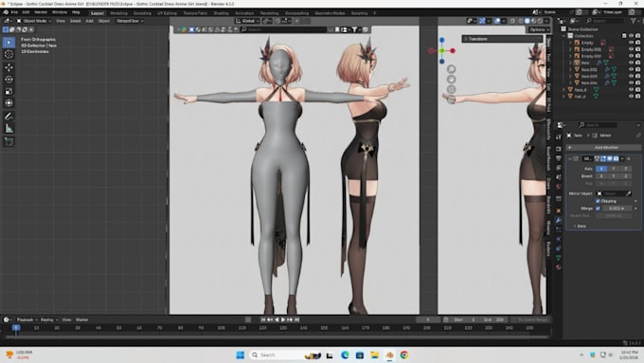Hide the Empty object with eye icon
The image size is (644, 363).
click(632, 43)
